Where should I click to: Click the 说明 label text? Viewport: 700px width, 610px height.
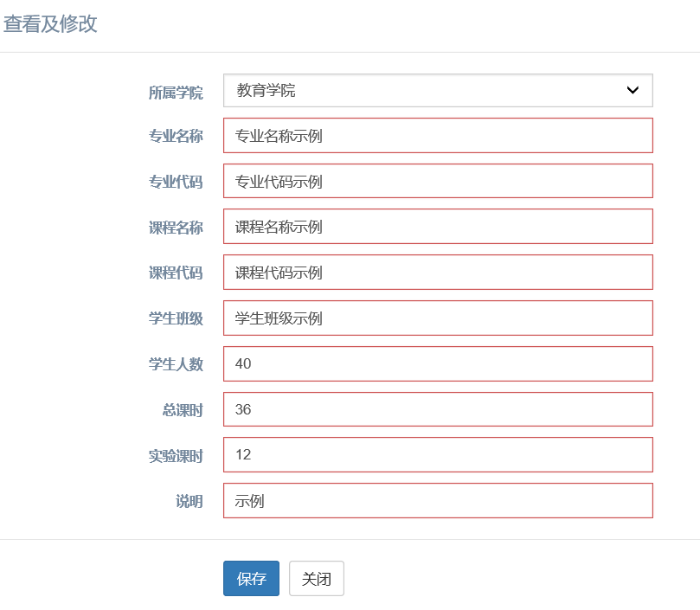click(189, 502)
